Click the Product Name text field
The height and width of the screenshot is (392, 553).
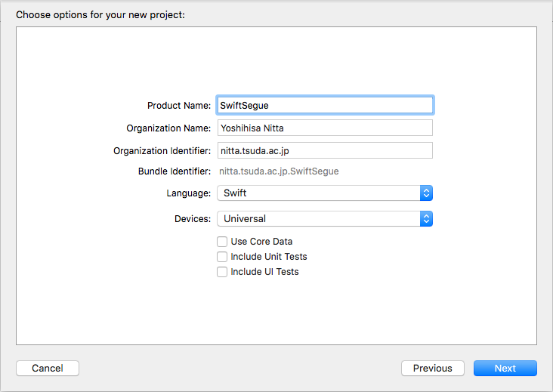[325, 105]
